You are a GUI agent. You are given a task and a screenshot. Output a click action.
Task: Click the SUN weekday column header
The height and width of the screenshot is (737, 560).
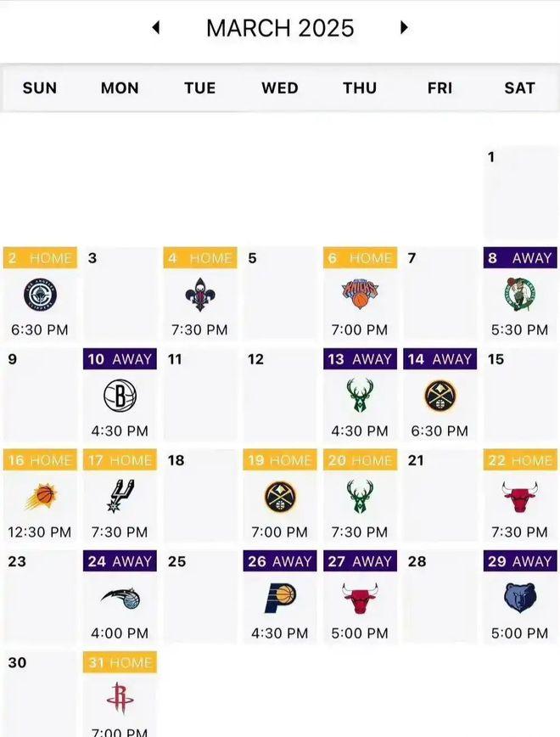(40, 88)
